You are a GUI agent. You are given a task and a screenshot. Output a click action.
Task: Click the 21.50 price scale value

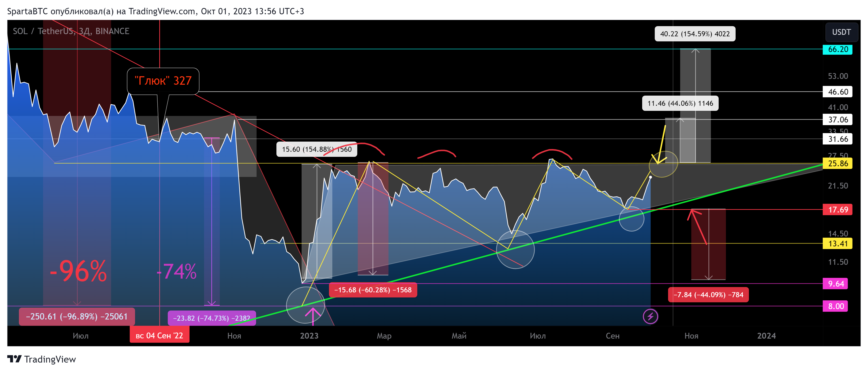(838, 186)
